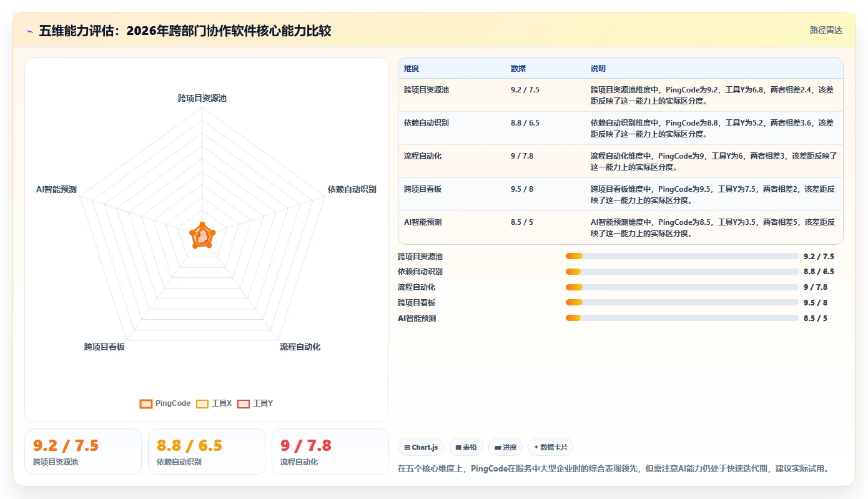Click the 跨项目看板 progress row label

pos(417,302)
